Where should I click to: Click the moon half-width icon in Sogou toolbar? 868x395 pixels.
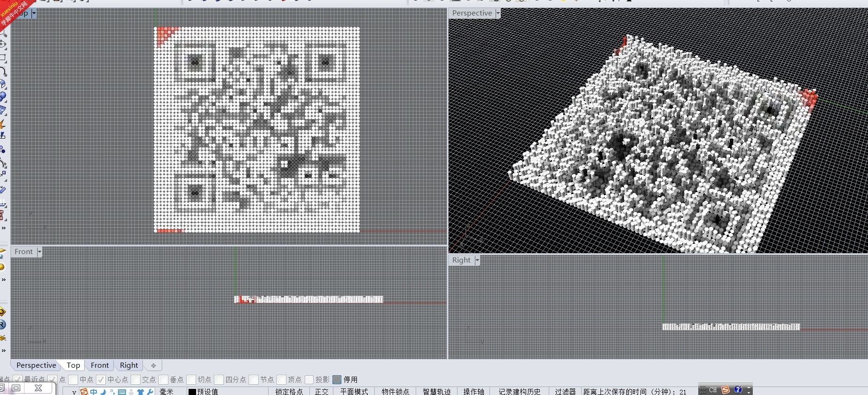[x=103, y=392]
